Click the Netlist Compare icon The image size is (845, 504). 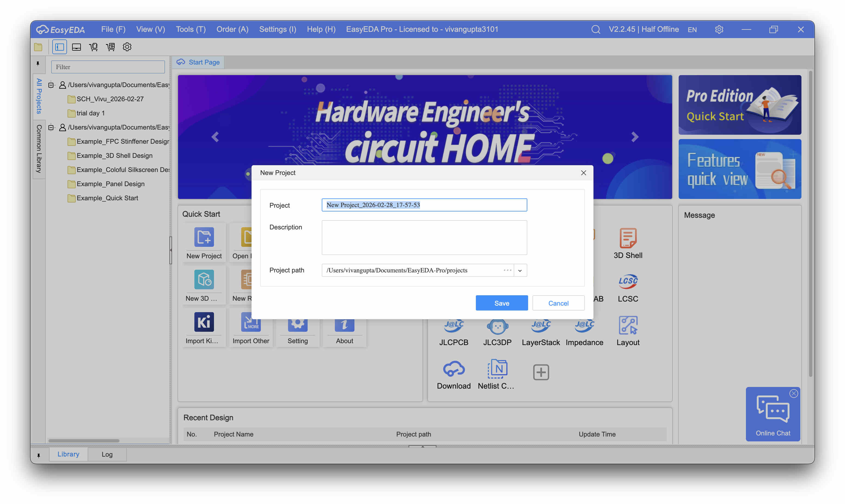coord(497,369)
